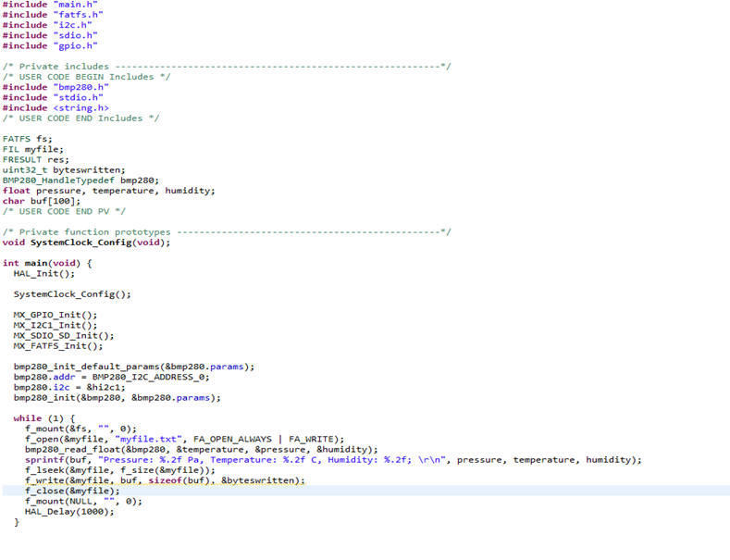Screen dimensions: 730x560
Task: Click the Private includes comment line
Action: coord(227,66)
